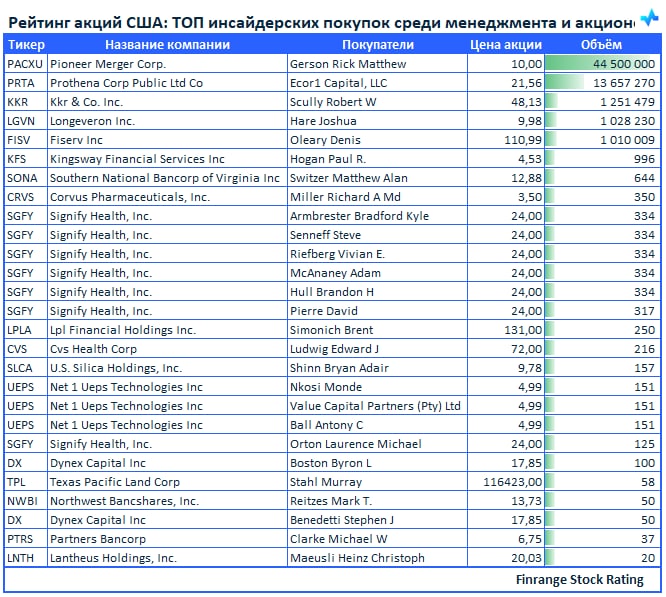Click buyer 'Boston Byron L'
This screenshot has height=597, width=666.
330,463
